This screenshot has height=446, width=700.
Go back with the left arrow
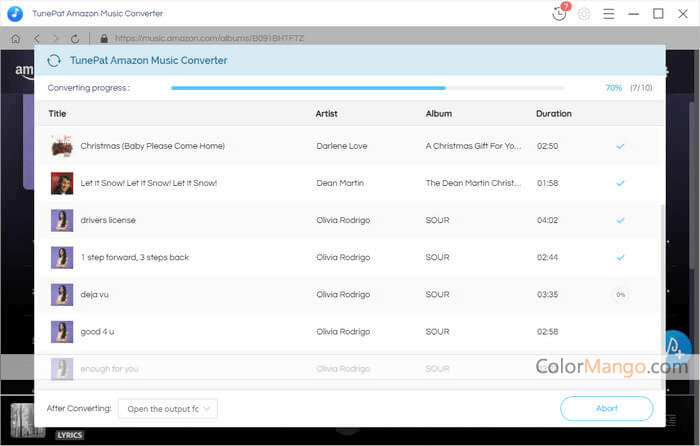click(37, 38)
